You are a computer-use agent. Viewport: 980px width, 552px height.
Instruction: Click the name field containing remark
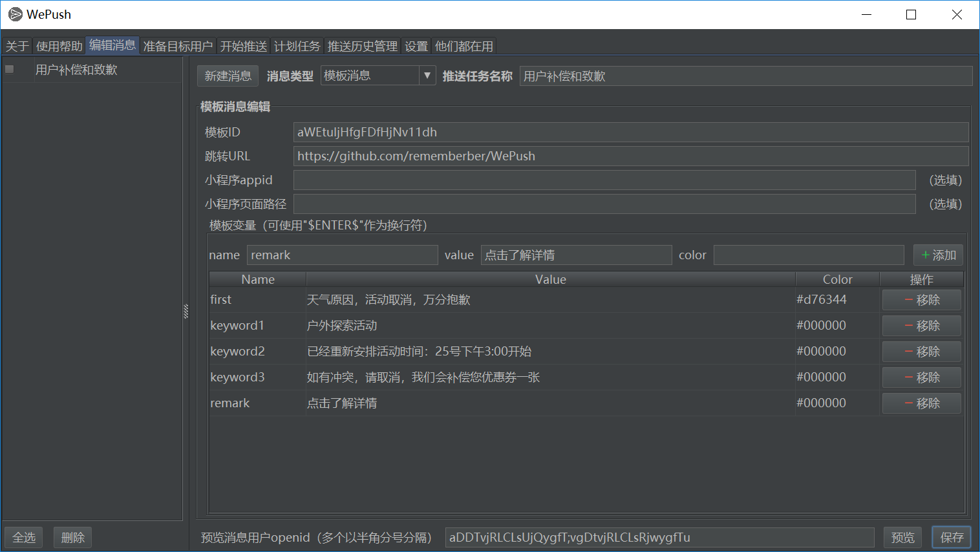click(x=343, y=255)
